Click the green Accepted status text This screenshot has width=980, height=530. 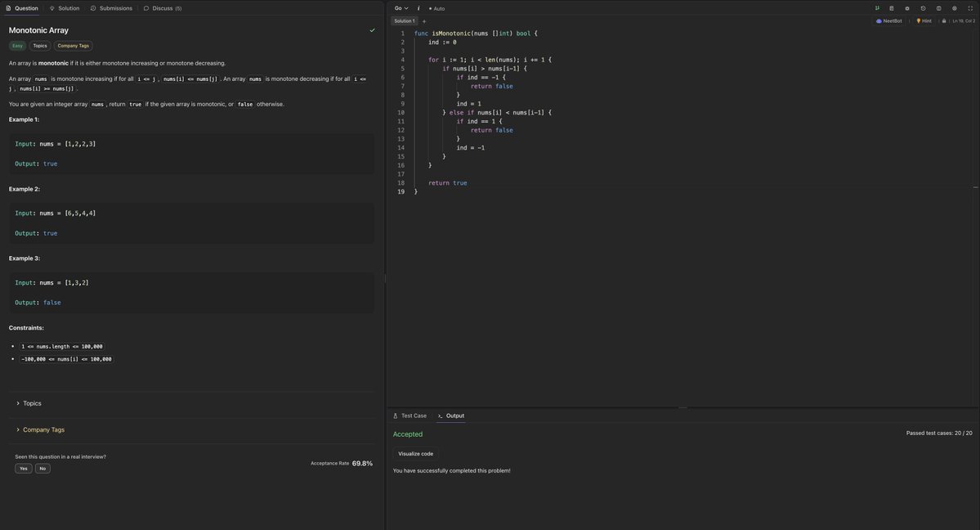(x=408, y=434)
